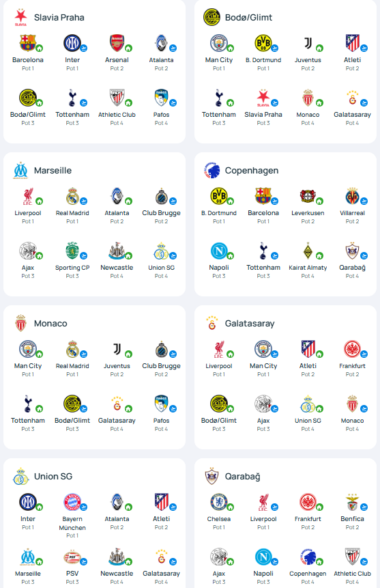
Task: Click the Slavia Praha star logo header
Action: coord(20,17)
